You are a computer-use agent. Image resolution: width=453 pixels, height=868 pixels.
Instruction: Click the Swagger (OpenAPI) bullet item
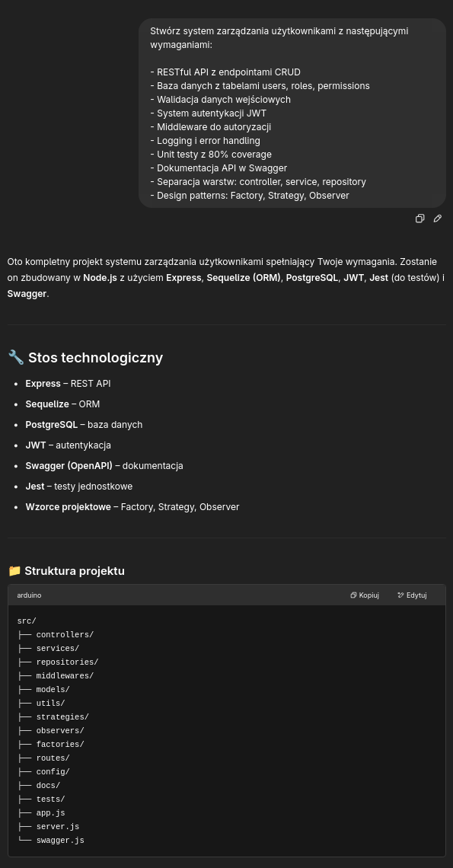click(104, 465)
